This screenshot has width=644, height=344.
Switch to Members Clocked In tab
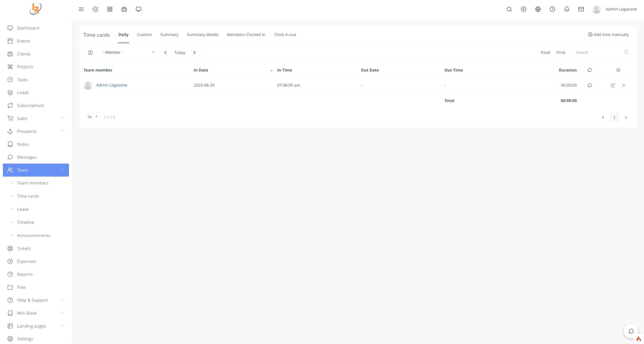(x=246, y=35)
